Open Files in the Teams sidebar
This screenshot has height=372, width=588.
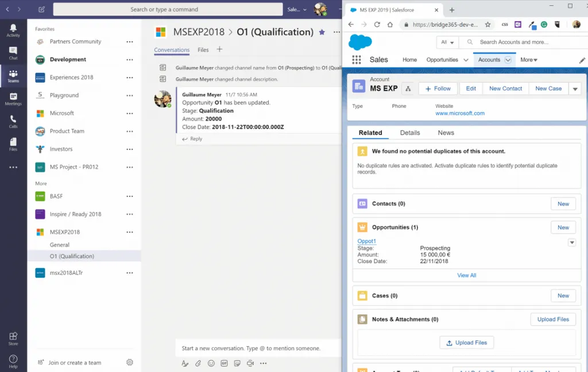click(13, 144)
